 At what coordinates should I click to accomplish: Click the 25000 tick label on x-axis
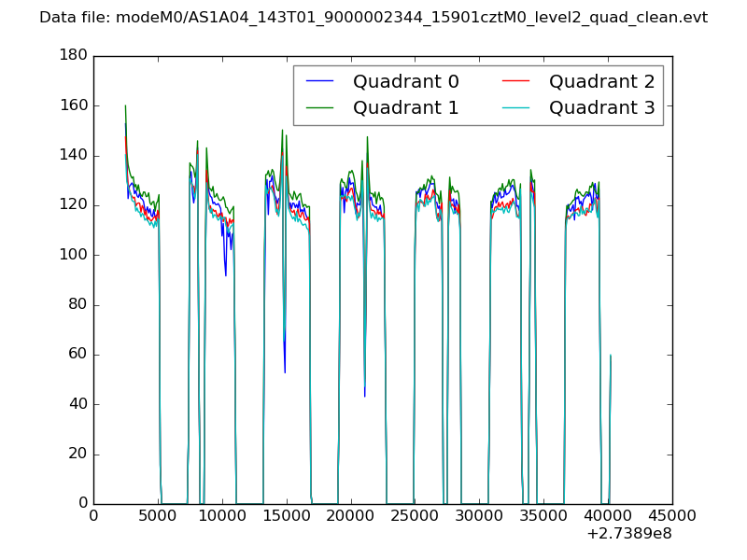click(415, 515)
